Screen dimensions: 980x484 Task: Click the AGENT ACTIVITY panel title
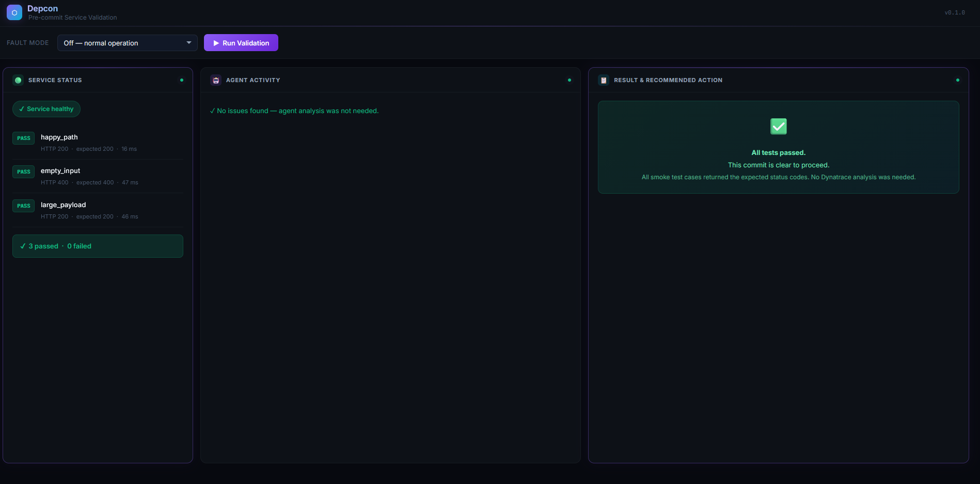point(253,80)
